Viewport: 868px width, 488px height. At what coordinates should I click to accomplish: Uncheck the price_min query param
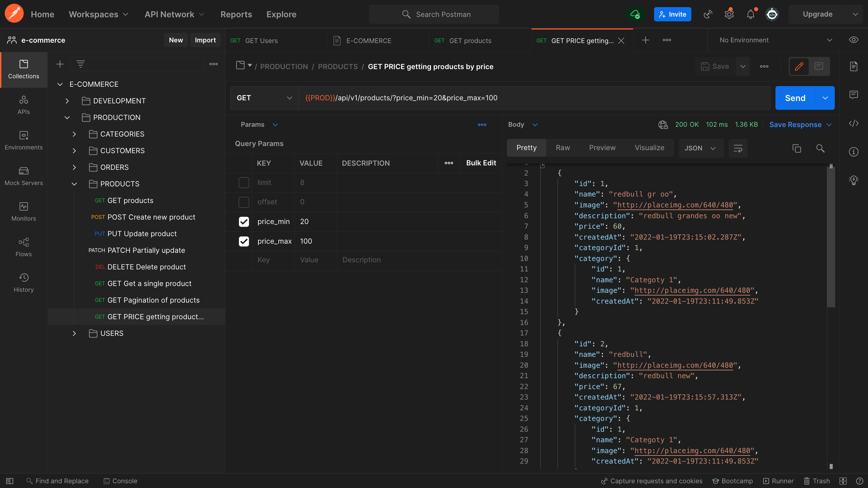pos(244,222)
